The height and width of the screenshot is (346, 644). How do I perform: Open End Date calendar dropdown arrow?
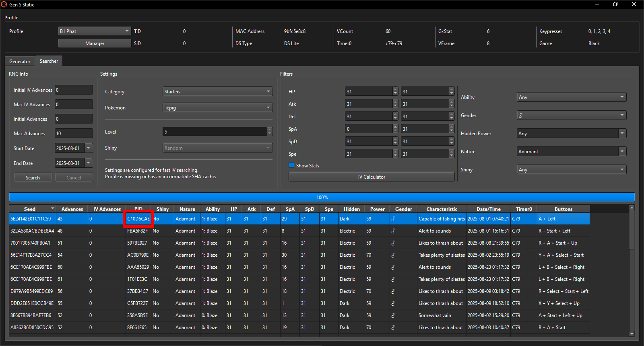pyautogui.click(x=89, y=163)
